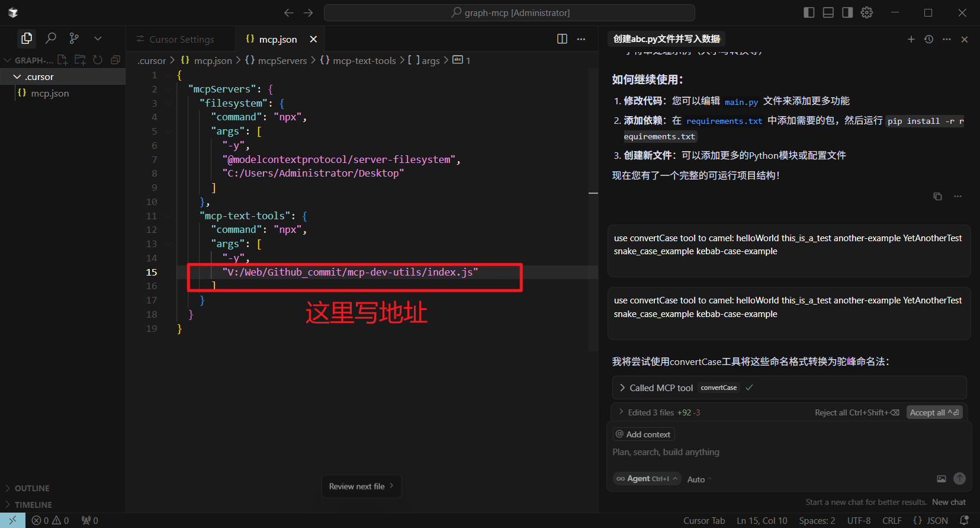
Task: Click Accept all button
Action: click(x=934, y=412)
